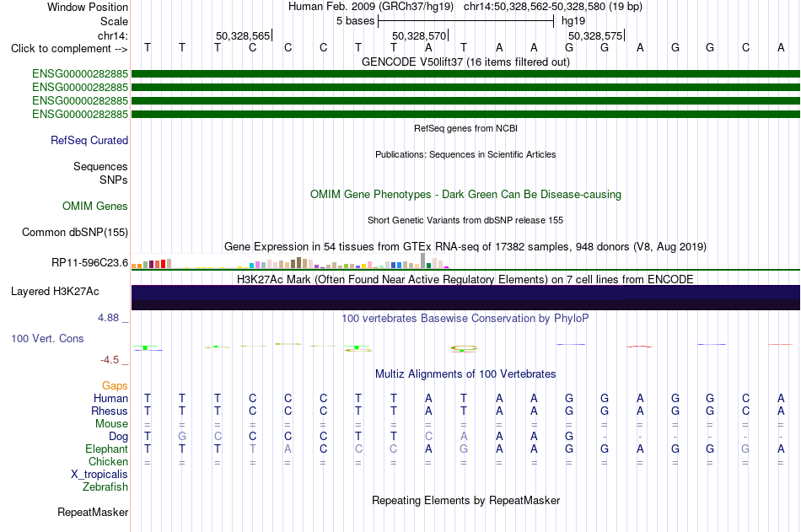801x532 pixels.
Task: Open 'Repeating Elements by RepeatMasker' track title
Action: point(465,500)
